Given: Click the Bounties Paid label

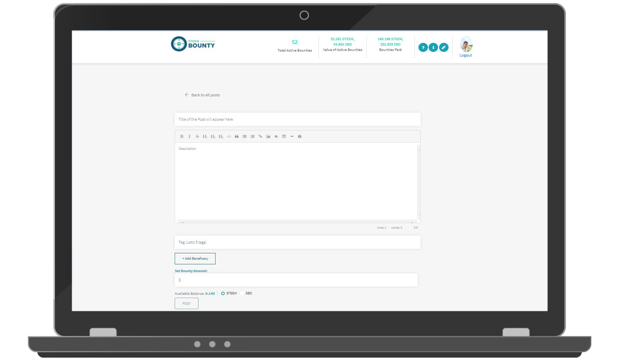Looking at the screenshot, I should [x=390, y=50].
